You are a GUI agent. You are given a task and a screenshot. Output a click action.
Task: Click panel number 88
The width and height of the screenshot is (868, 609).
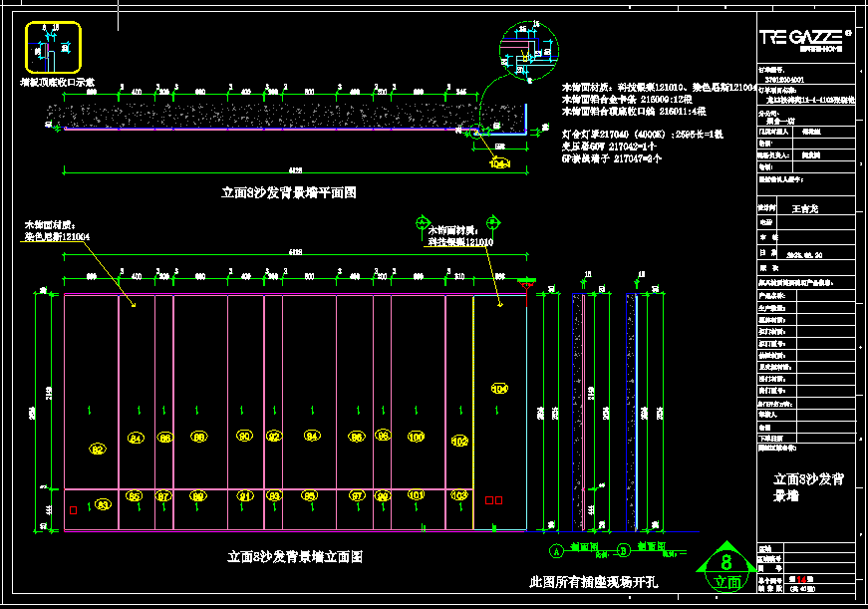[x=198, y=437]
